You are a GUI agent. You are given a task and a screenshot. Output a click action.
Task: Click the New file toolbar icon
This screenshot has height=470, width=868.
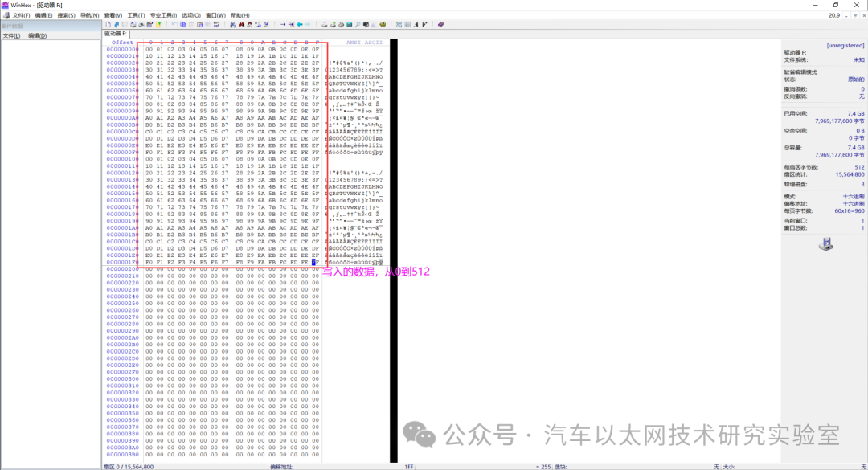pyautogui.click(x=108, y=24)
